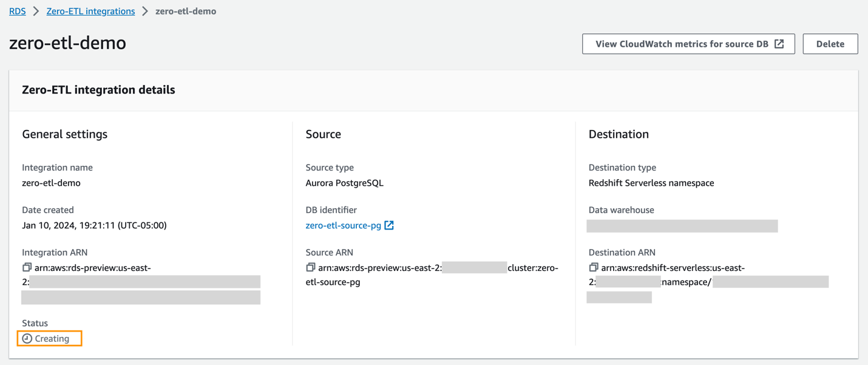This screenshot has width=868, height=365.
Task: Open the zero-etl-source-pg DB identifier link
Action: pos(343,225)
